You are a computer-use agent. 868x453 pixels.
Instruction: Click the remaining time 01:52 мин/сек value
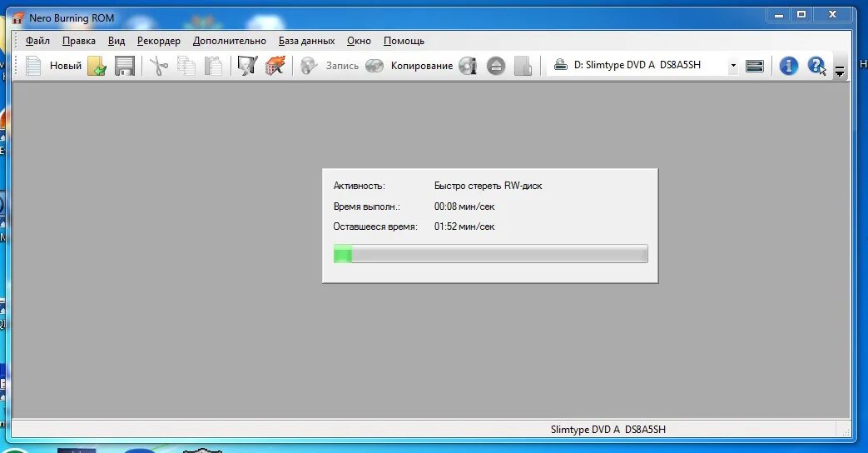pyautogui.click(x=464, y=226)
